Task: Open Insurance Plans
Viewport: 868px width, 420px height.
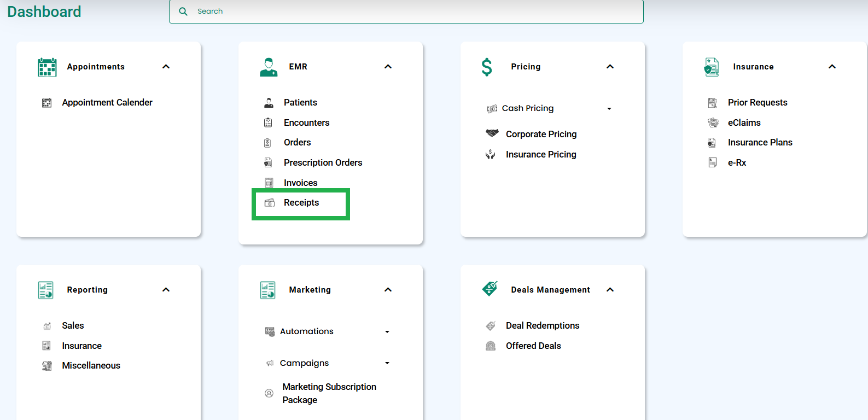Action: [x=760, y=143]
